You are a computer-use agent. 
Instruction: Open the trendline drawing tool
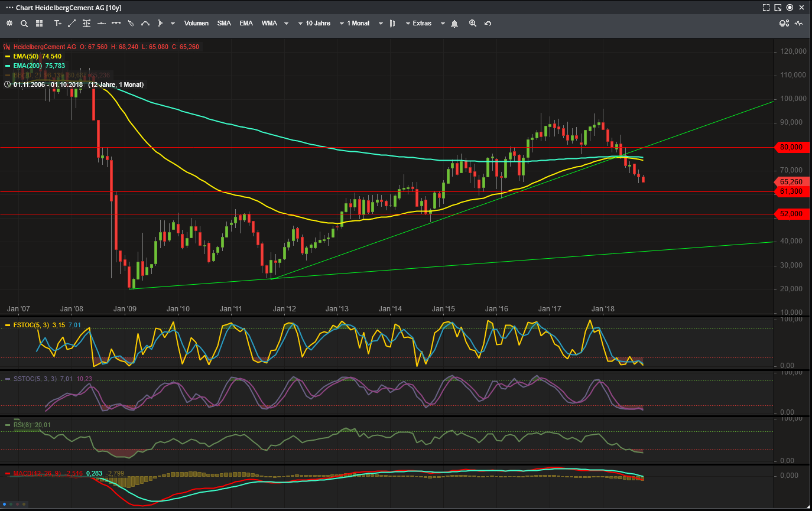[x=73, y=23]
